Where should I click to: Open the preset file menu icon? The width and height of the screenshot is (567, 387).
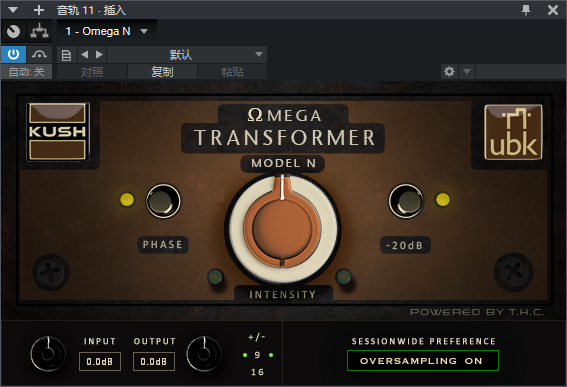tap(66, 55)
